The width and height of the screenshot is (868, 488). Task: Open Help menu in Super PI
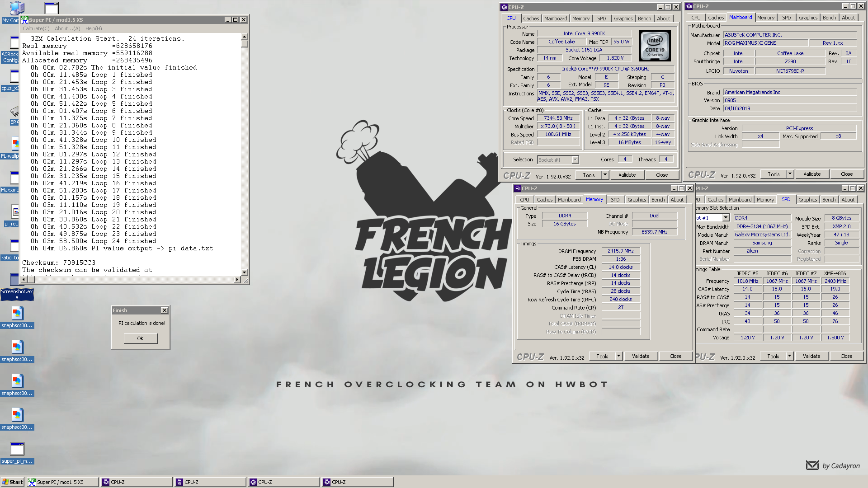94,28
